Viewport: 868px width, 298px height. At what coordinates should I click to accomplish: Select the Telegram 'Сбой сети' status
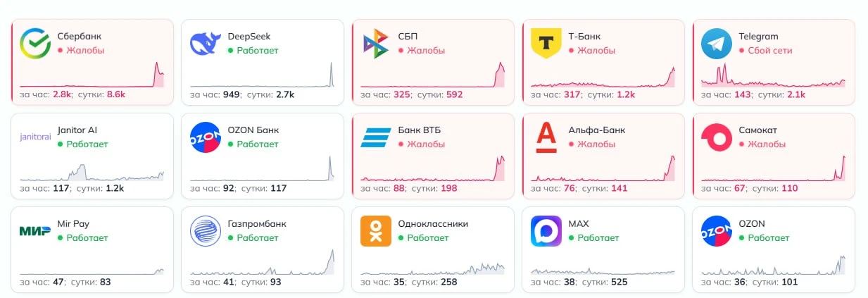click(x=770, y=51)
